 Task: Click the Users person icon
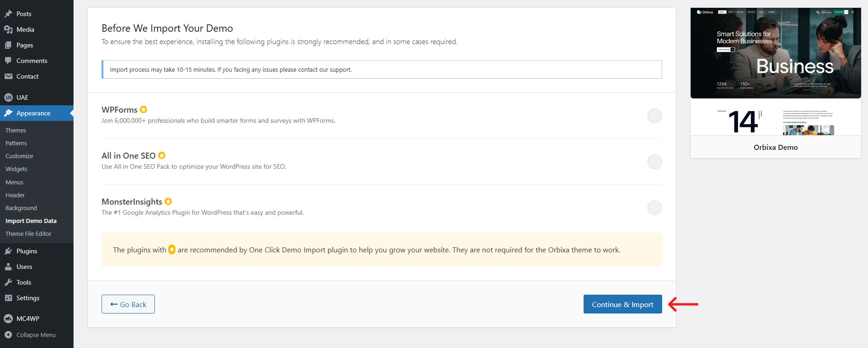(x=8, y=267)
